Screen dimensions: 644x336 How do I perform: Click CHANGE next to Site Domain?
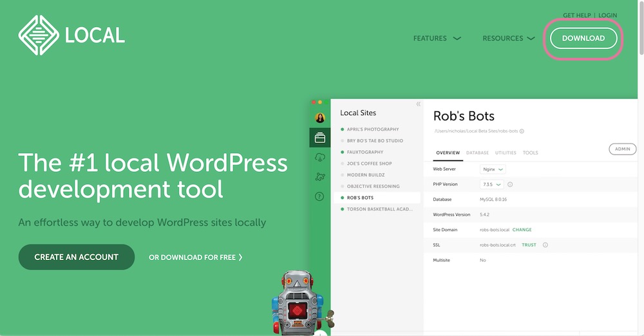pyautogui.click(x=522, y=230)
